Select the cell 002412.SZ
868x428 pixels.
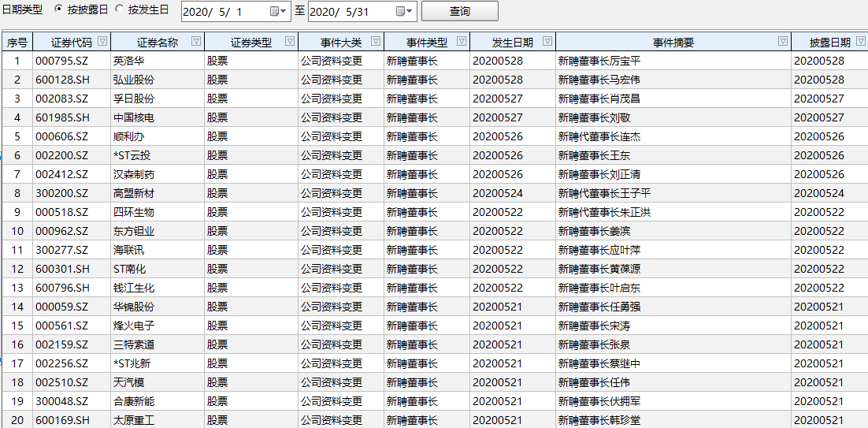72,174
